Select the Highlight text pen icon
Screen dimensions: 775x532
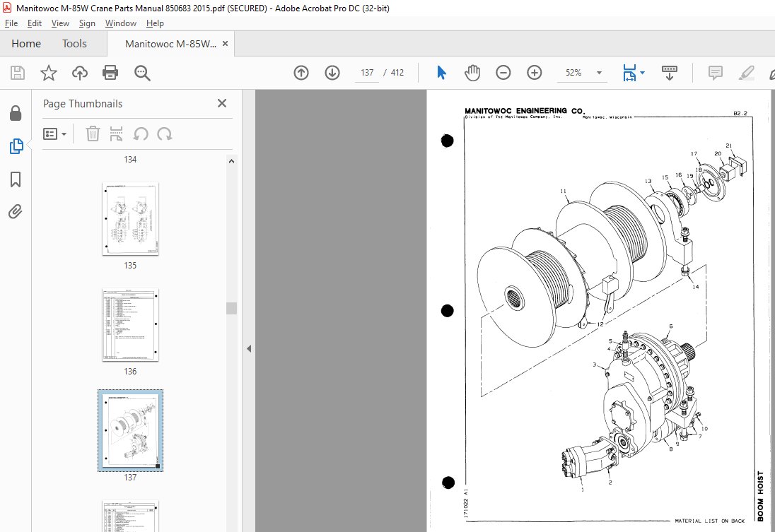click(x=746, y=73)
